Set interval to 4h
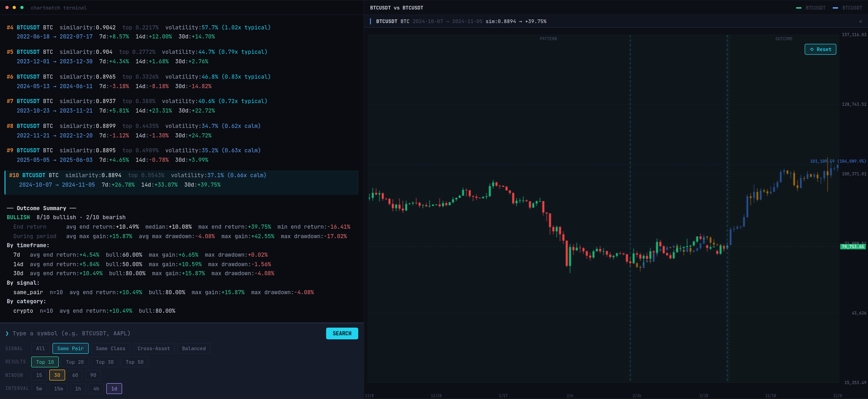The height and width of the screenshot is (399, 868). click(96, 389)
